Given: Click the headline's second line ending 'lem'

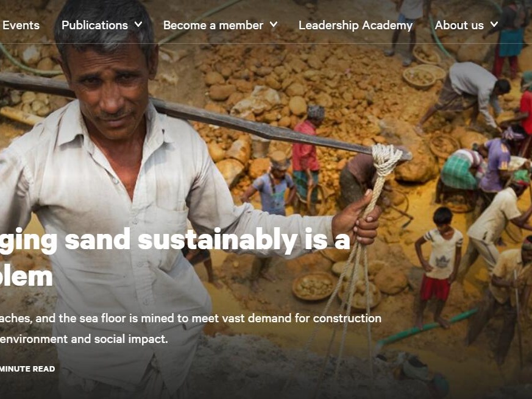Looking at the screenshot, I should [26, 277].
